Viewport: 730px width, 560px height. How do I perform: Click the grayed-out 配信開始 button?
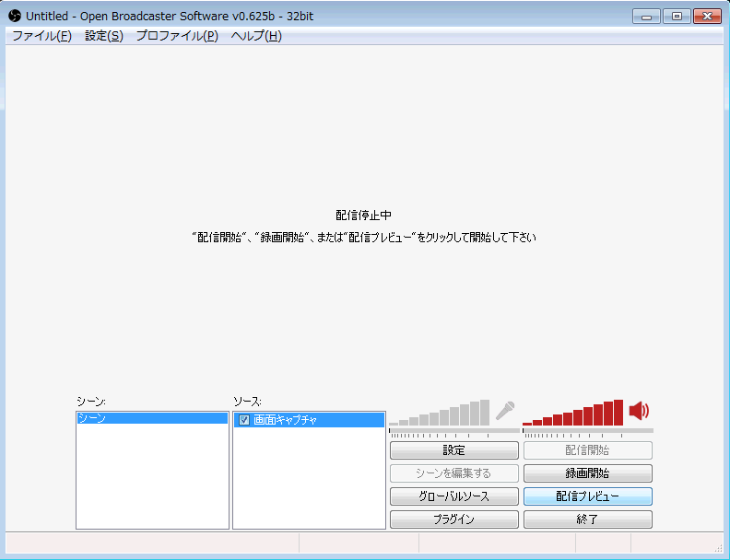tap(587, 450)
